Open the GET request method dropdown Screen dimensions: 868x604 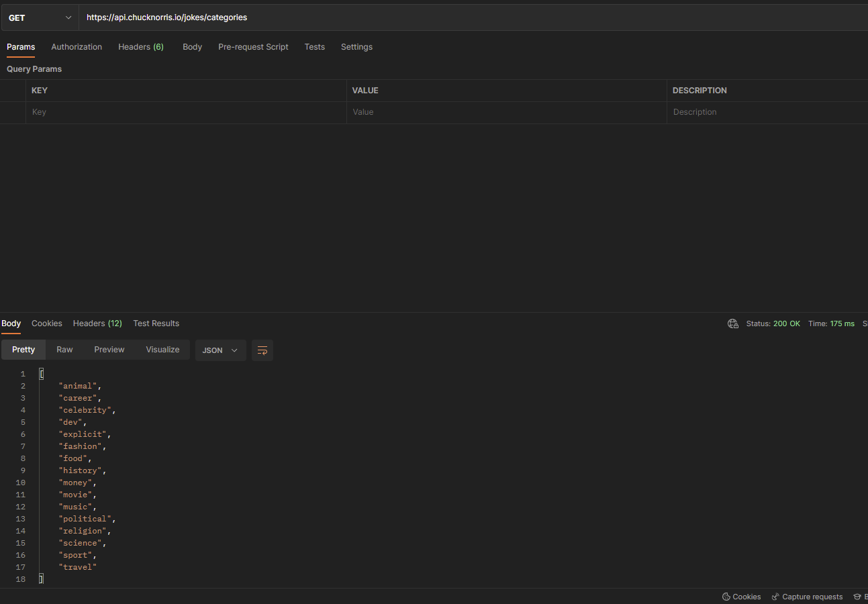(x=39, y=17)
